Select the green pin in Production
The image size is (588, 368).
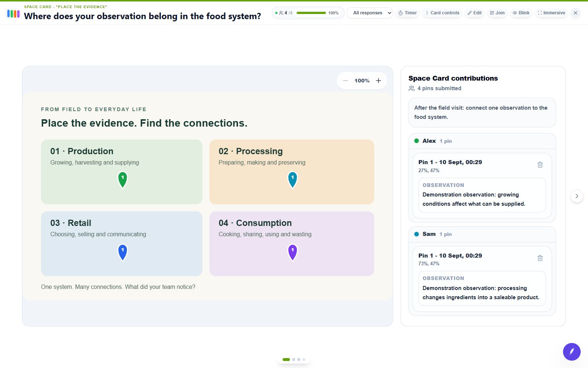click(x=123, y=180)
